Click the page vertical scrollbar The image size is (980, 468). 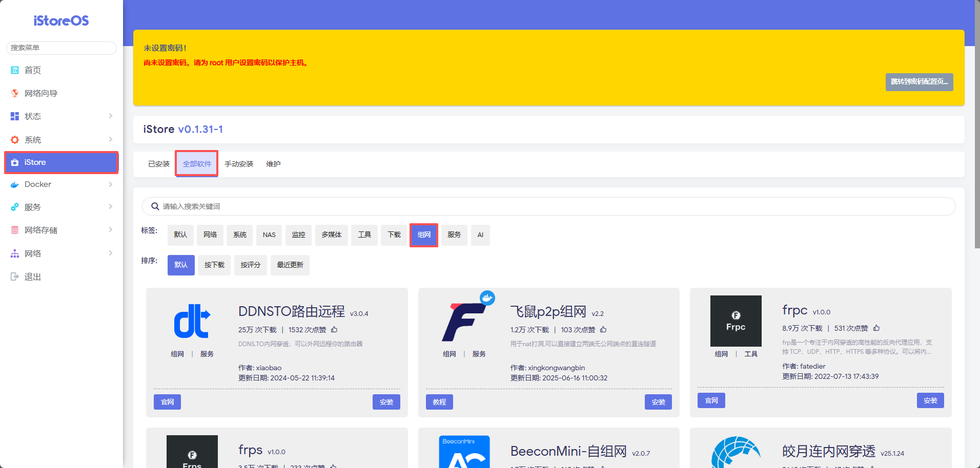(977, 125)
